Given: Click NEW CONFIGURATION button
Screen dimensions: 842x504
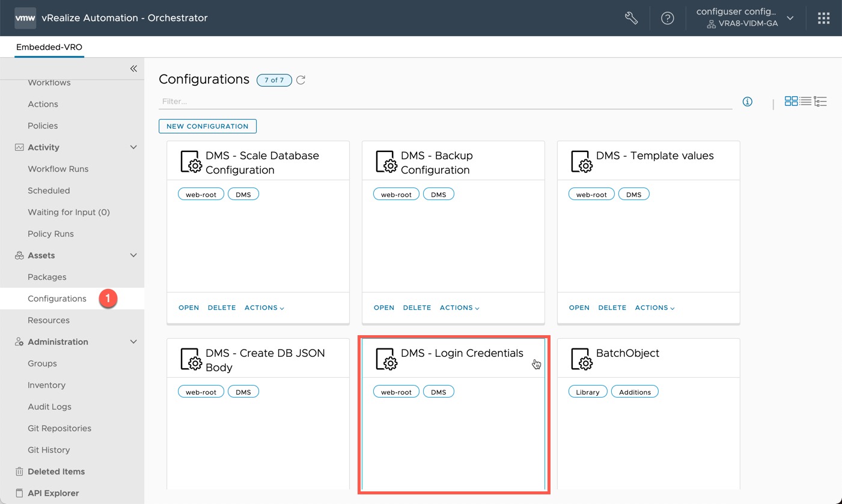Looking at the screenshot, I should point(207,126).
